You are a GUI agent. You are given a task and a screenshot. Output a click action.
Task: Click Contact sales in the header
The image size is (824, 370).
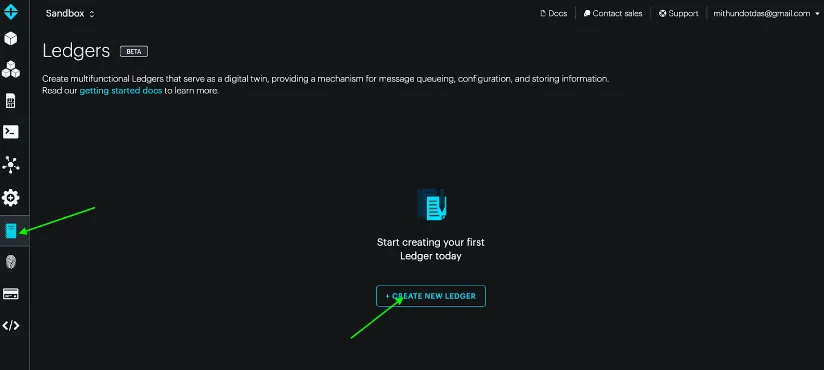tap(613, 14)
